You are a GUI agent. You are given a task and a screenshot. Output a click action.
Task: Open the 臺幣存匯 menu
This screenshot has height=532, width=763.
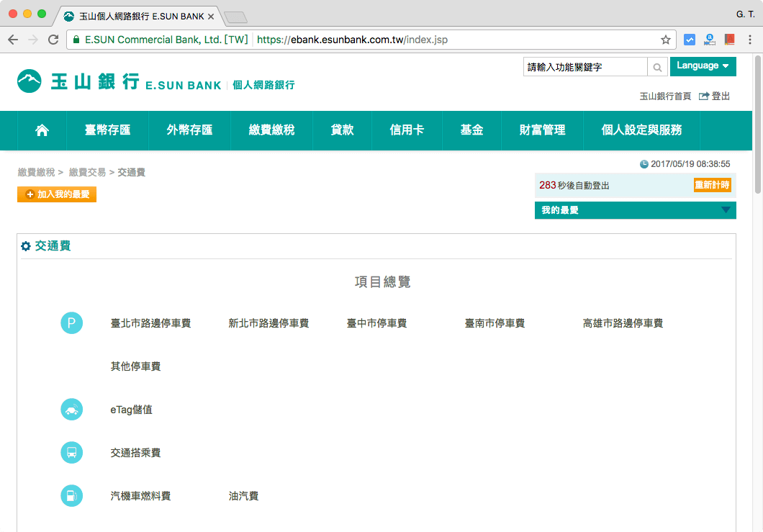107,130
